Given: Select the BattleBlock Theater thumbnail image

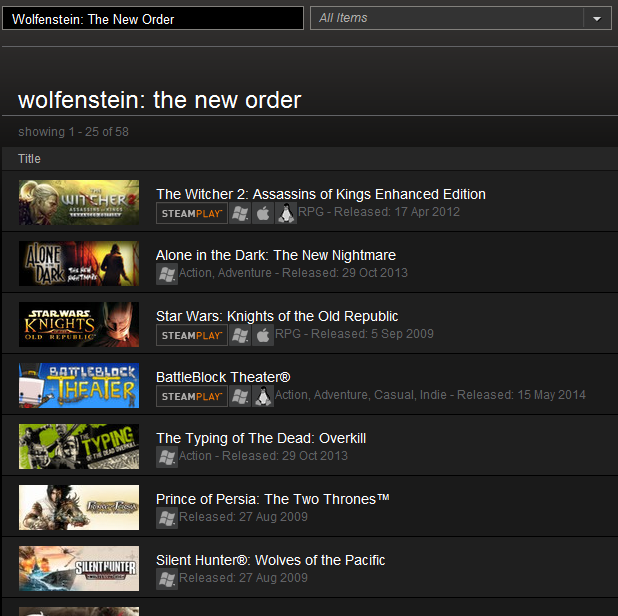Looking at the screenshot, I should coord(79,385).
